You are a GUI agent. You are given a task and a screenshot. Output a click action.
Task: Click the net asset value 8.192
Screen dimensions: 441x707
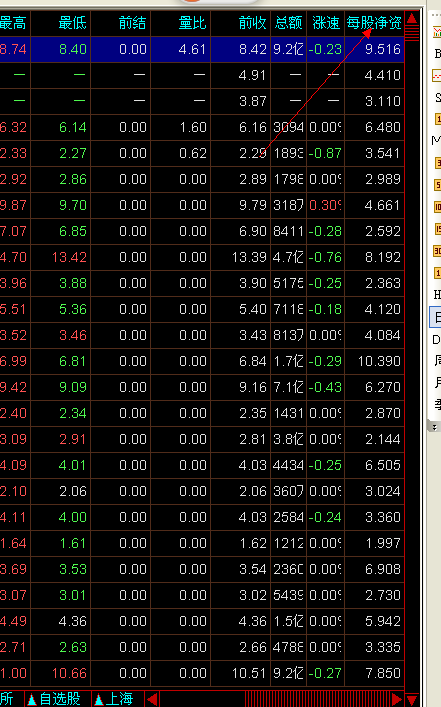383,257
